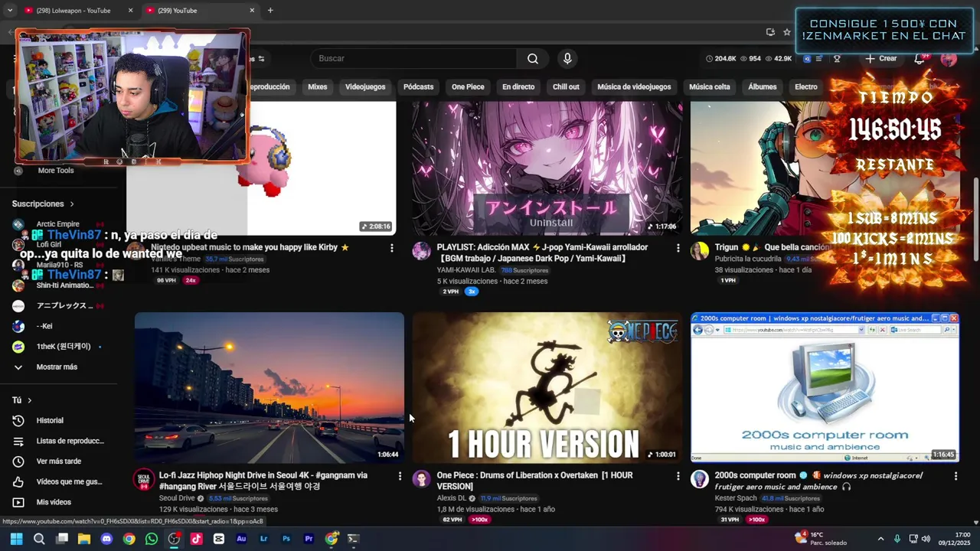Expand the Suscripciones section
Screen dimensions: 980x551
(43, 204)
